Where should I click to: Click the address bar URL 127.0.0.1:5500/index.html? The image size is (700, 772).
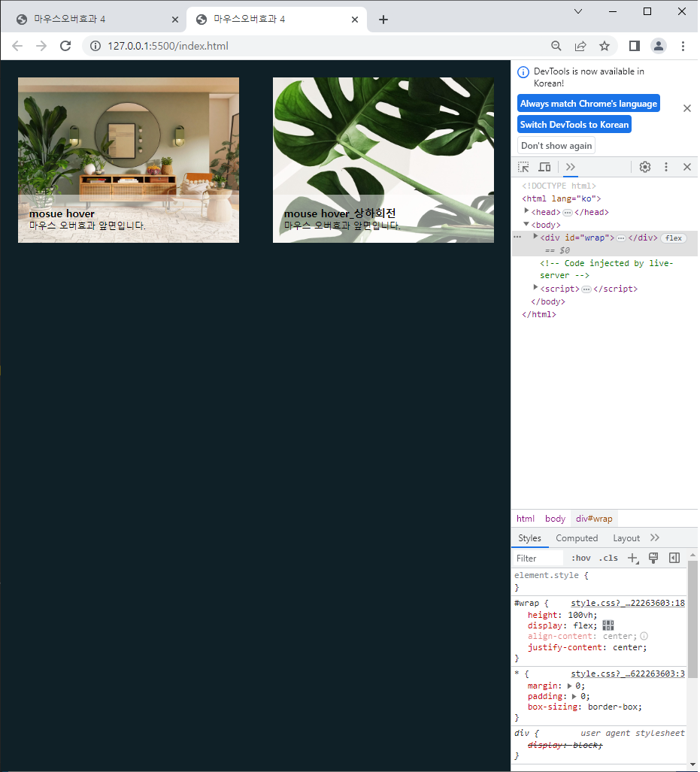pos(168,46)
